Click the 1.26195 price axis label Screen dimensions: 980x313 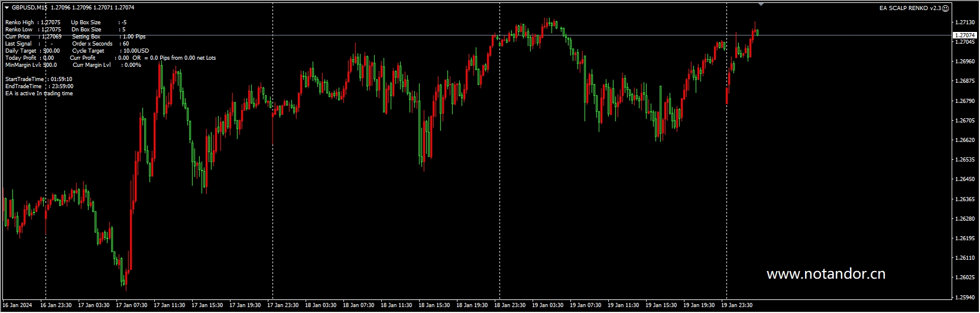point(965,238)
